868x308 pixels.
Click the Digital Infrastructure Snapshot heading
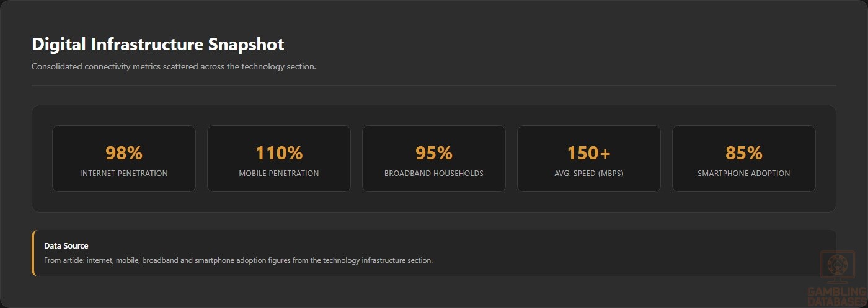click(x=158, y=45)
